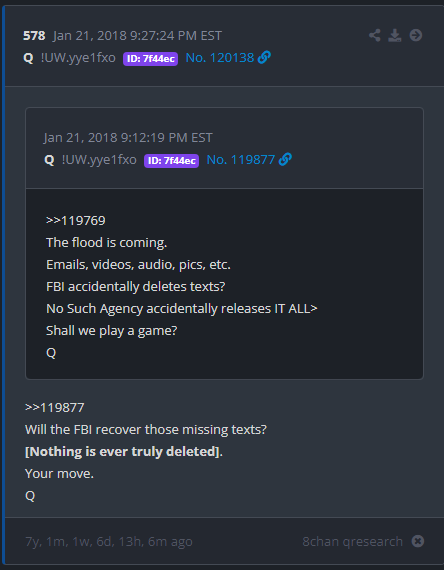
Task: Open quoted post No. 119877 link
Action: coord(241,159)
